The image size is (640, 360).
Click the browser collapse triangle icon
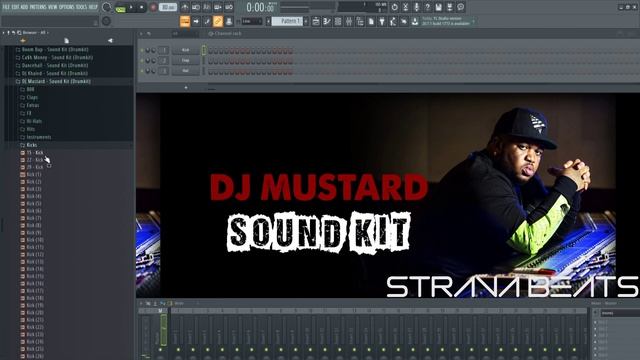(x=110, y=40)
